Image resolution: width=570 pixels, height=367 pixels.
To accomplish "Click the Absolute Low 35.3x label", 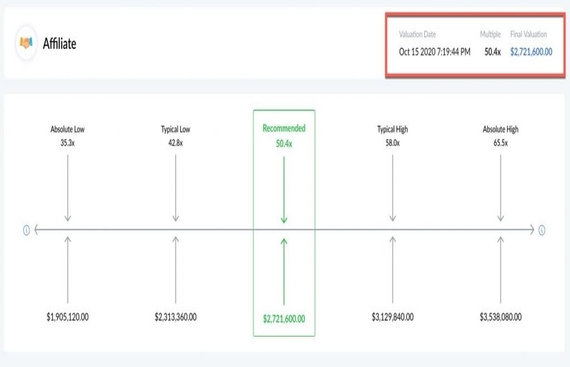I will [68, 136].
